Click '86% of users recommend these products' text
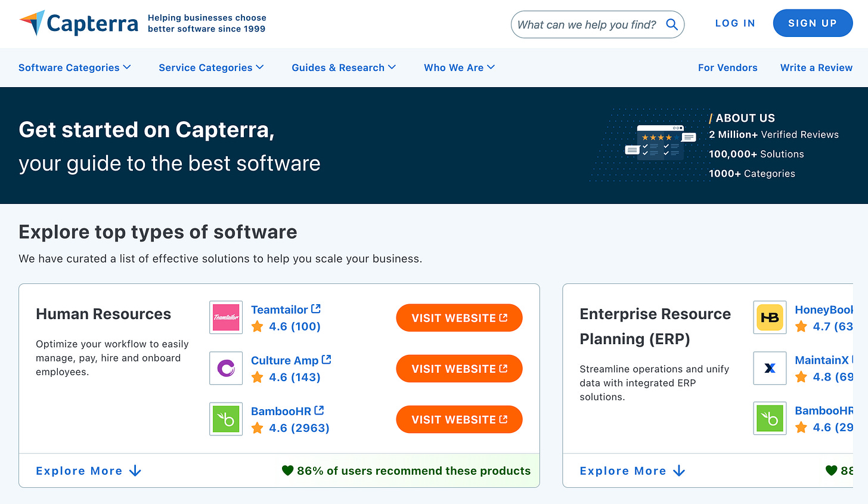868x504 pixels. coord(414,471)
